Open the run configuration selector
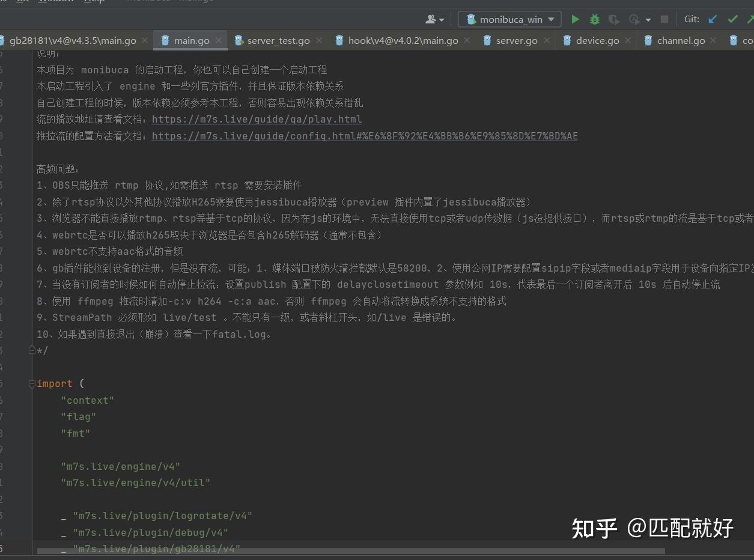Screen dimensions: 754x560 [509, 19]
